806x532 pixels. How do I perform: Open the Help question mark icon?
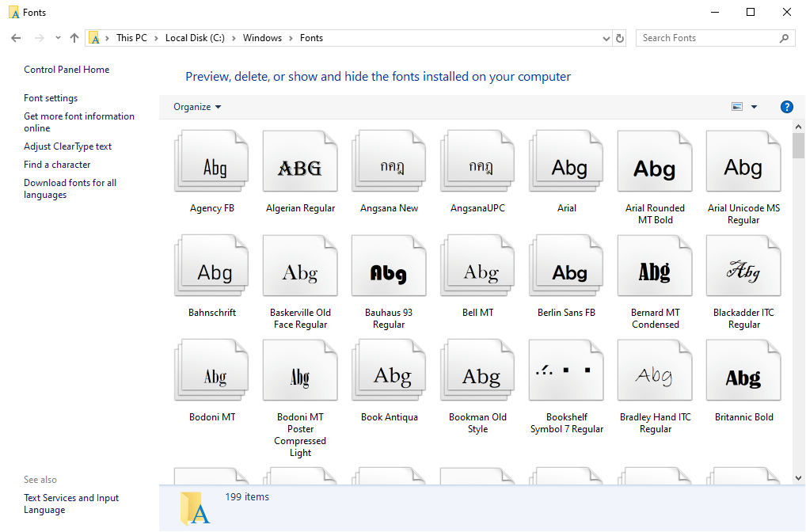pyautogui.click(x=786, y=107)
